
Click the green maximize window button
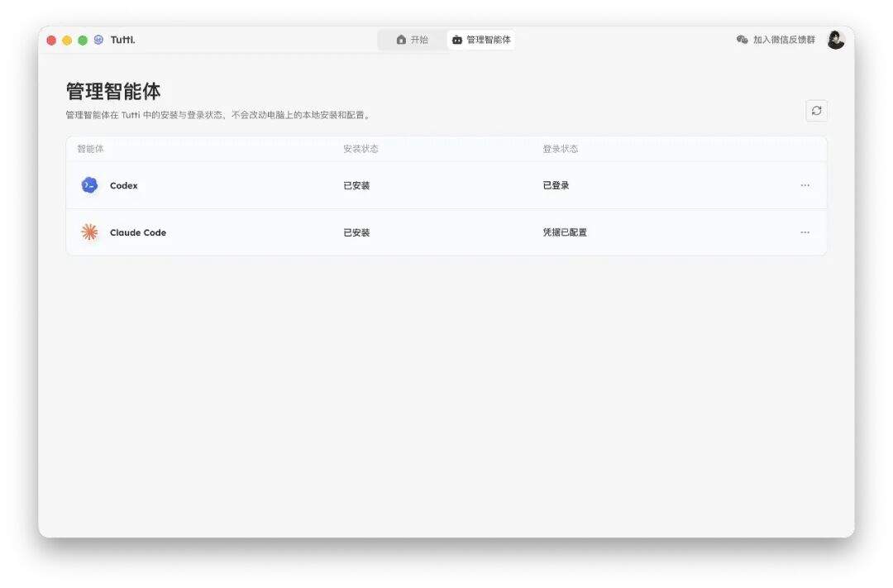(x=83, y=40)
